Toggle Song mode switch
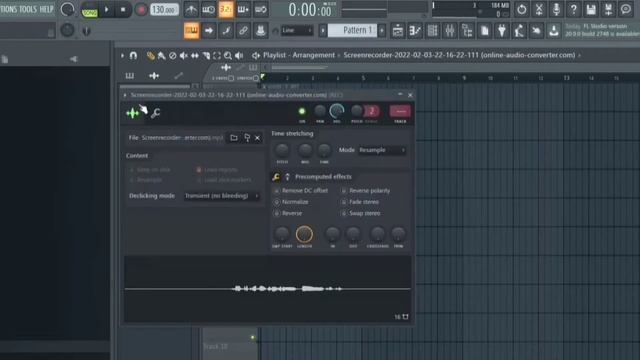 tap(89, 10)
